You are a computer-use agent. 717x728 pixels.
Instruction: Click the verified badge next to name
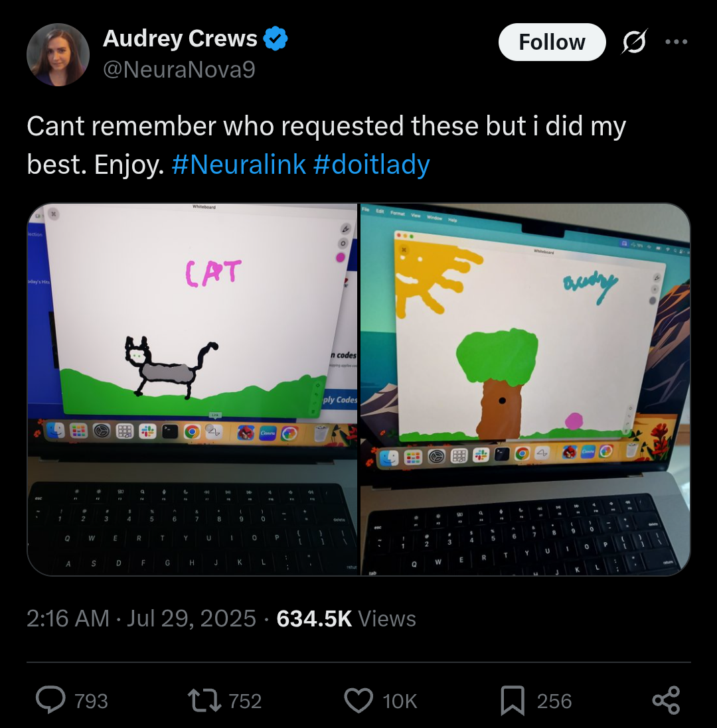coord(276,39)
